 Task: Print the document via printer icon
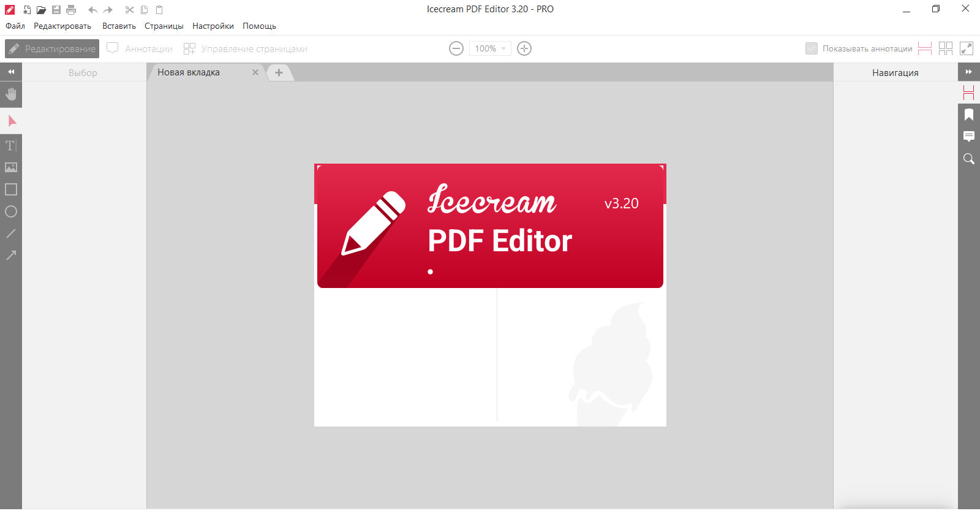coord(71,10)
